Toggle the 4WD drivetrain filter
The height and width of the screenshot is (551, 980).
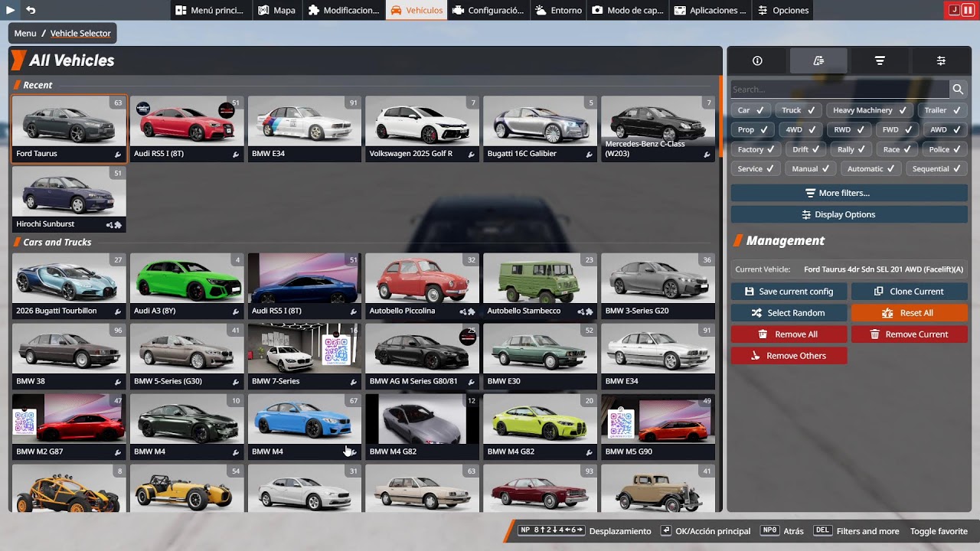(801, 130)
